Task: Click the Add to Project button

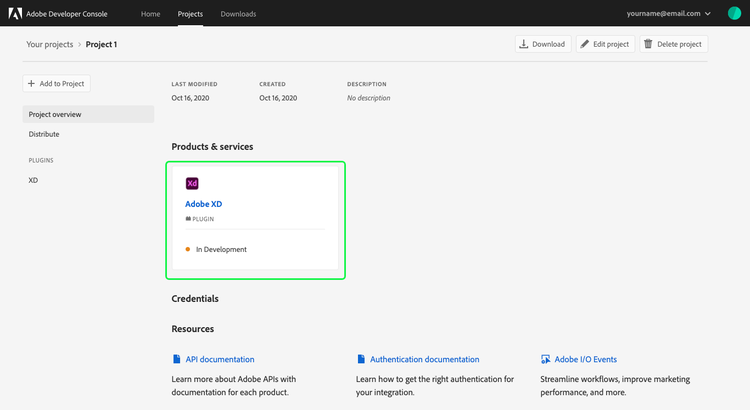Action: [56, 83]
